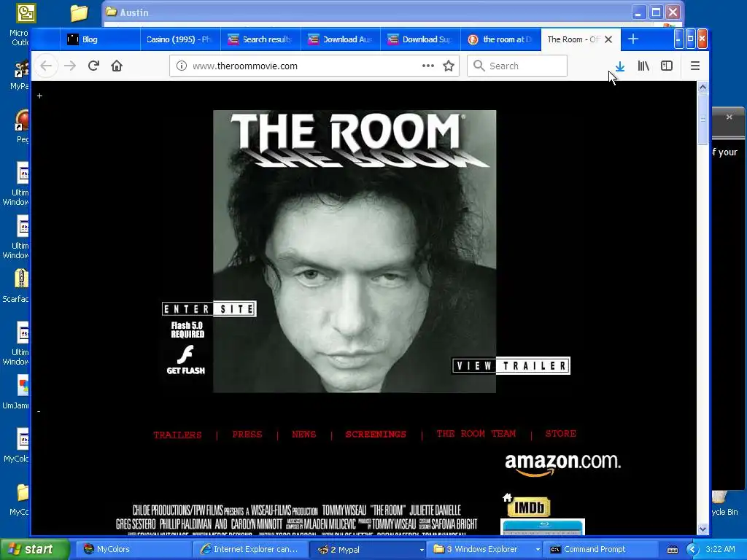
Task: Open the STORE link
Action: click(561, 434)
